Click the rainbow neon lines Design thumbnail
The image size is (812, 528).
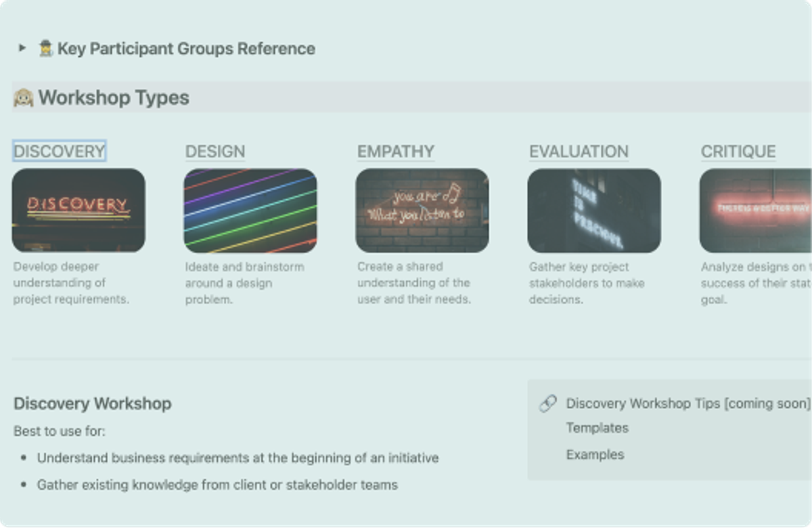[x=250, y=211]
